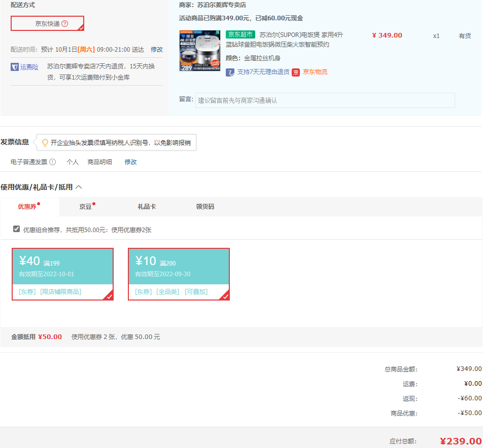Open 支持7天无理由退货 link
Image resolution: width=483 pixels, height=448 pixels.
(263, 72)
